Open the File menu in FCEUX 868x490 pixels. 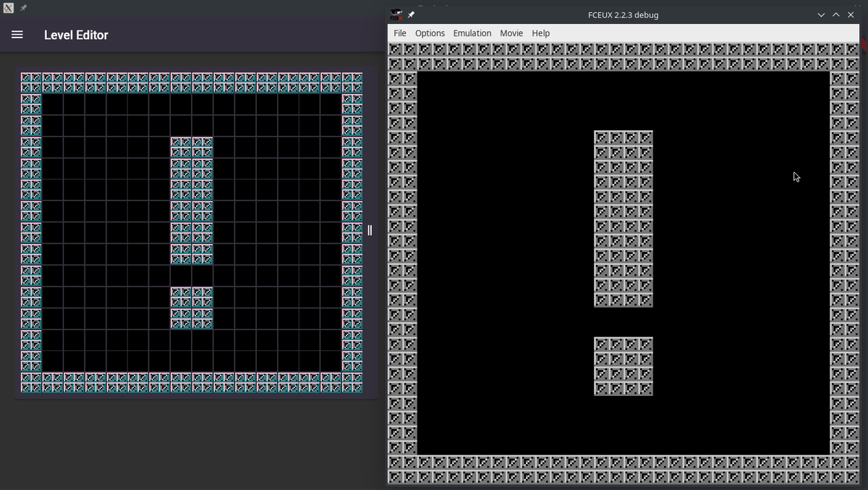click(x=400, y=33)
